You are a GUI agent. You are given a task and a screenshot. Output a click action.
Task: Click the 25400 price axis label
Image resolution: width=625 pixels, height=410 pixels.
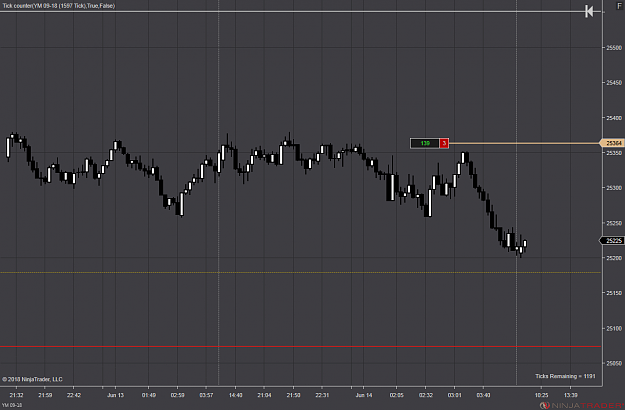point(614,118)
